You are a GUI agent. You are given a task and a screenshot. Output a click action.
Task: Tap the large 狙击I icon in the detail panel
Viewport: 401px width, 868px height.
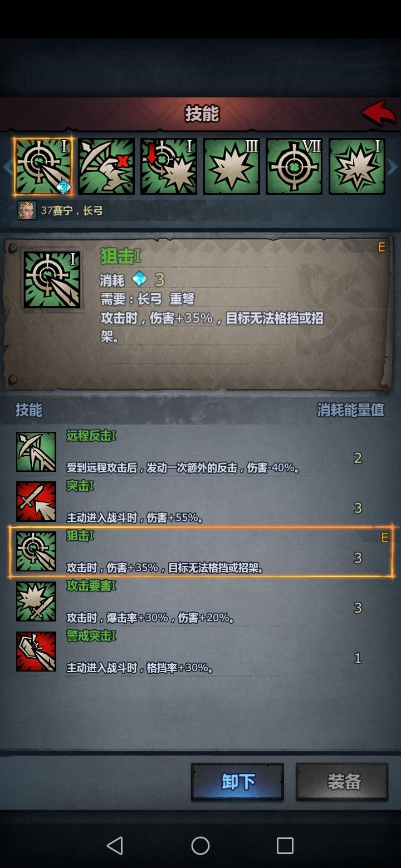point(52,279)
